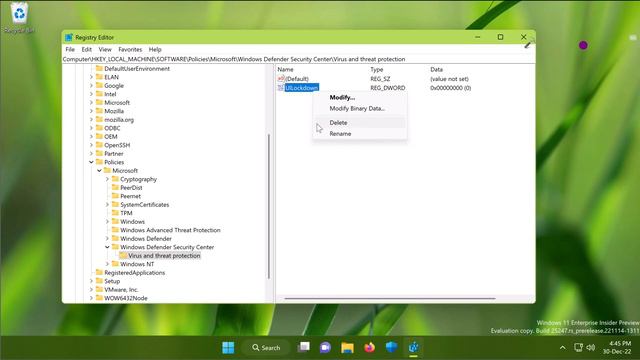This screenshot has width=640, height=360.
Task: Click the TPM folder icon
Action: [x=115, y=213]
